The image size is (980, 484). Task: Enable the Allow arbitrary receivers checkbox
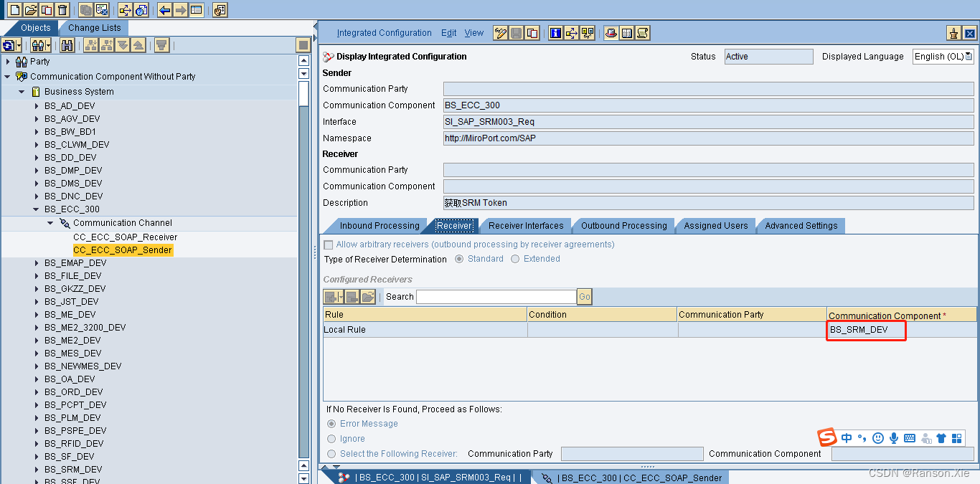(329, 245)
